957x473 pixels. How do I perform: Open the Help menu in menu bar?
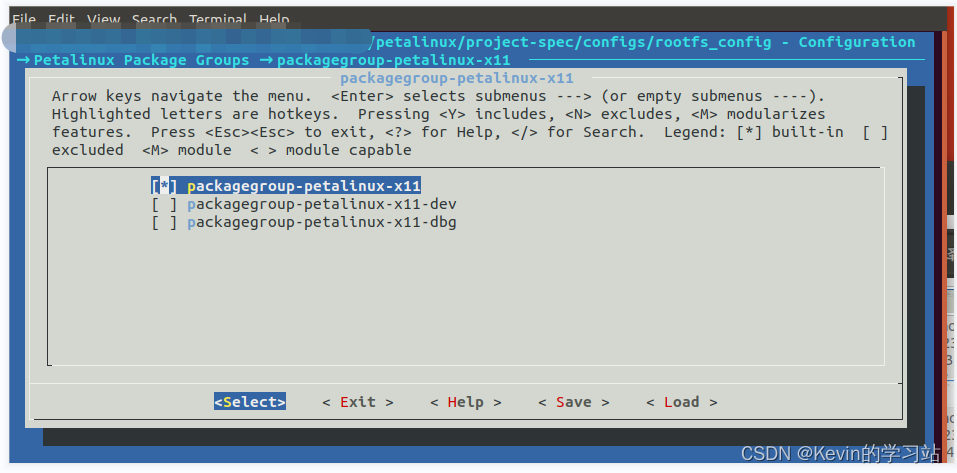274,19
